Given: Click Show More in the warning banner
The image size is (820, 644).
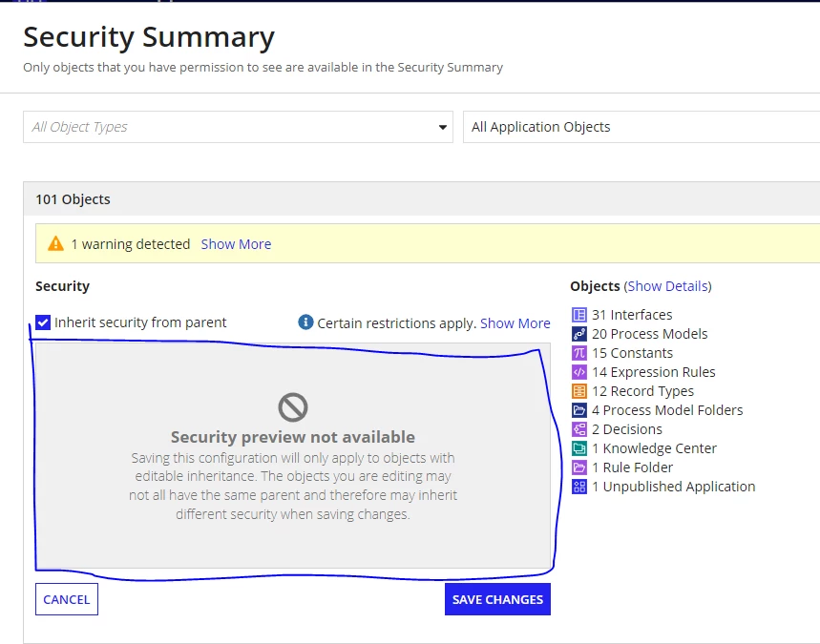Looking at the screenshot, I should point(236,244).
